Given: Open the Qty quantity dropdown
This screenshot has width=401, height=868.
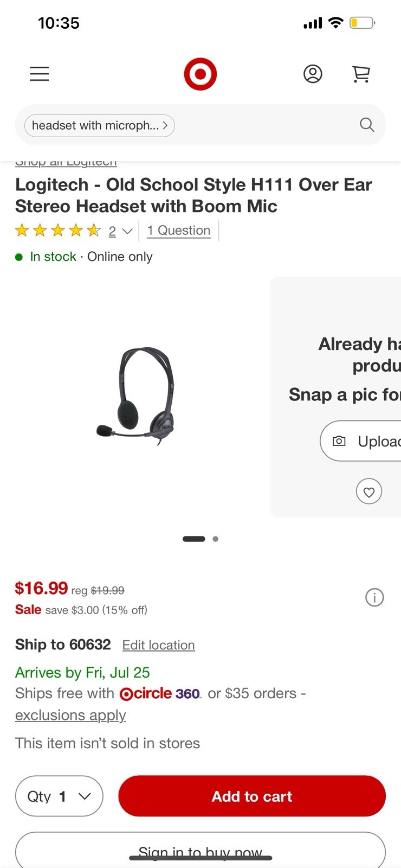Looking at the screenshot, I should point(59,796).
